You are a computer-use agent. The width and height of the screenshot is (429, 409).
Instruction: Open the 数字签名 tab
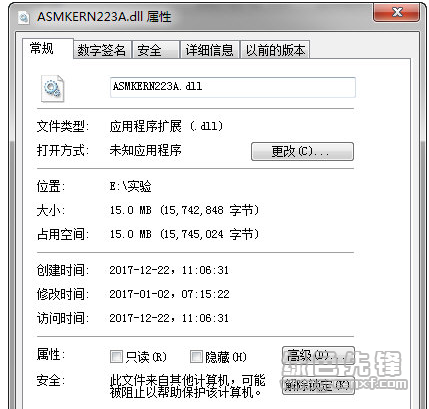(x=102, y=50)
